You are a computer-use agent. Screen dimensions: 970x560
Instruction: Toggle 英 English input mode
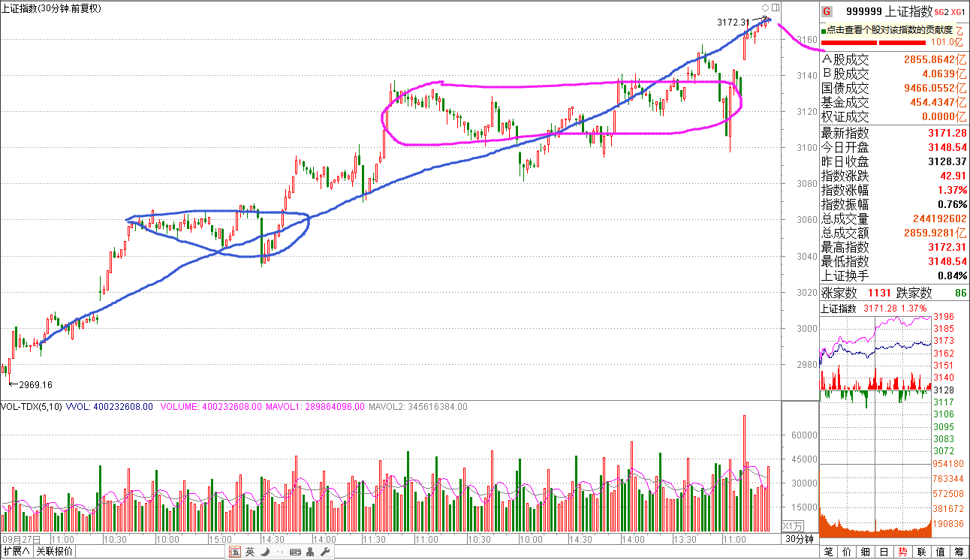(x=249, y=552)
